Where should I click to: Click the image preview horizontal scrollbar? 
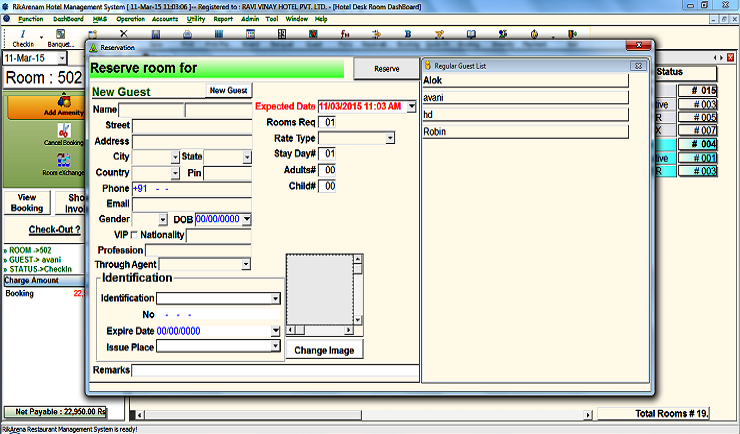323,330
